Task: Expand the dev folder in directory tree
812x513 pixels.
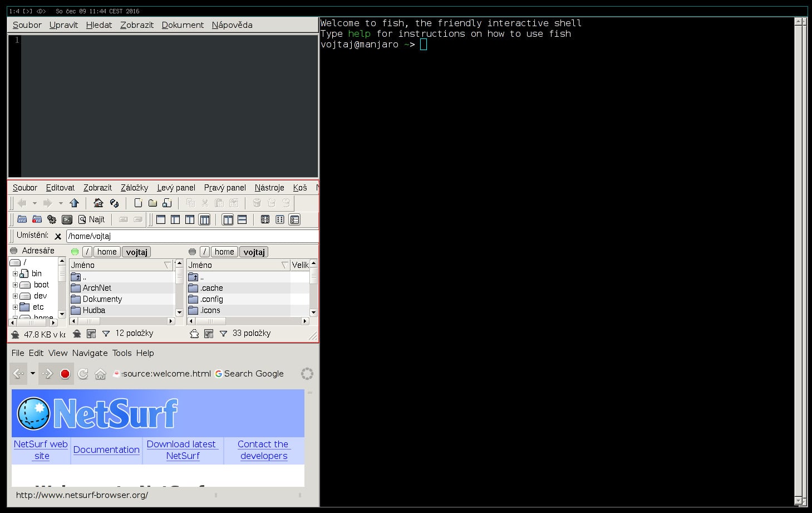Action: [16, 296]
